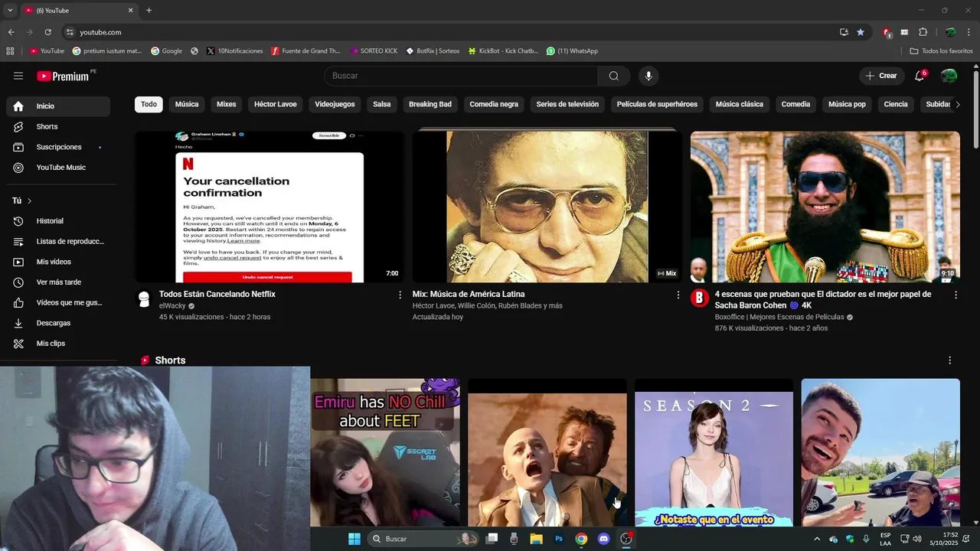Open Chrome apps grid in bookmarks bar
Image resolution: width=980 pixels, height=551 pixels.
[x=10, y=51]
